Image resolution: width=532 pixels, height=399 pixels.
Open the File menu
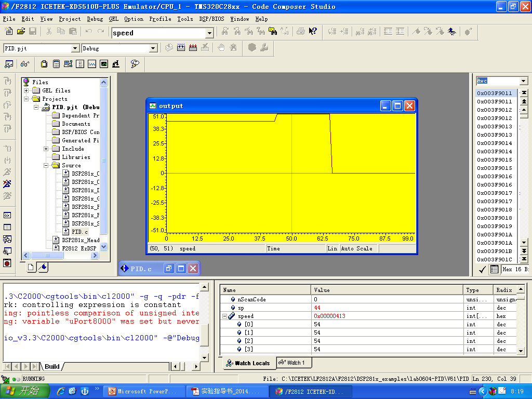[x=9, y=19]
